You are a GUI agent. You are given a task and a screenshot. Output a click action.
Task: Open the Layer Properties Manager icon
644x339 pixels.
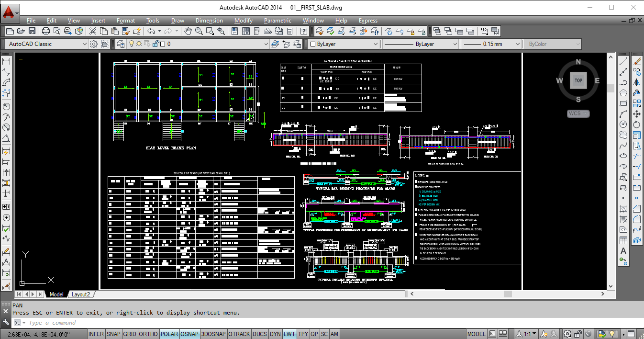click(x=121, y=44)
